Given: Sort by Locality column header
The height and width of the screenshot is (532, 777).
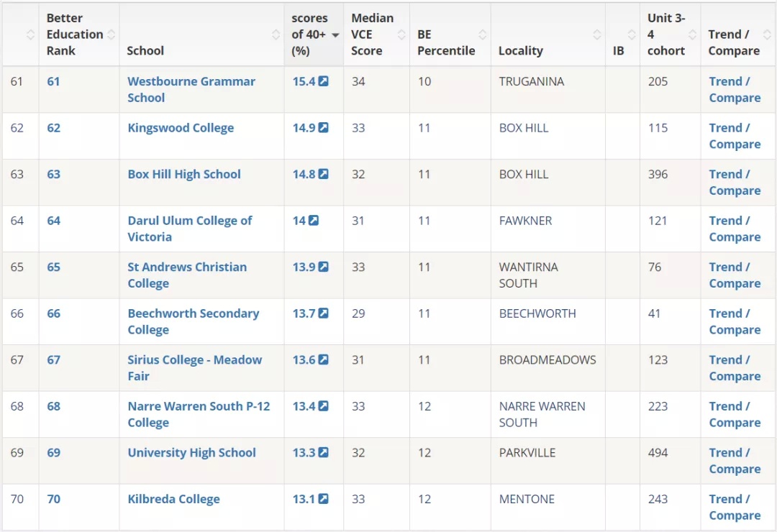Looking at the screenshot, I should 597,35.
